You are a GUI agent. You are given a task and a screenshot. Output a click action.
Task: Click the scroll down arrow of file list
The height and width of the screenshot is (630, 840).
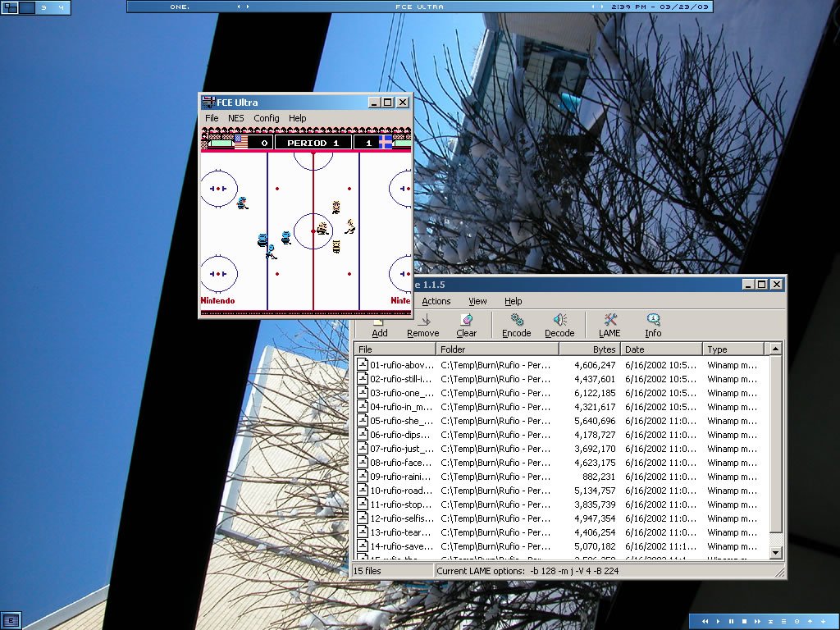[775, 552]
